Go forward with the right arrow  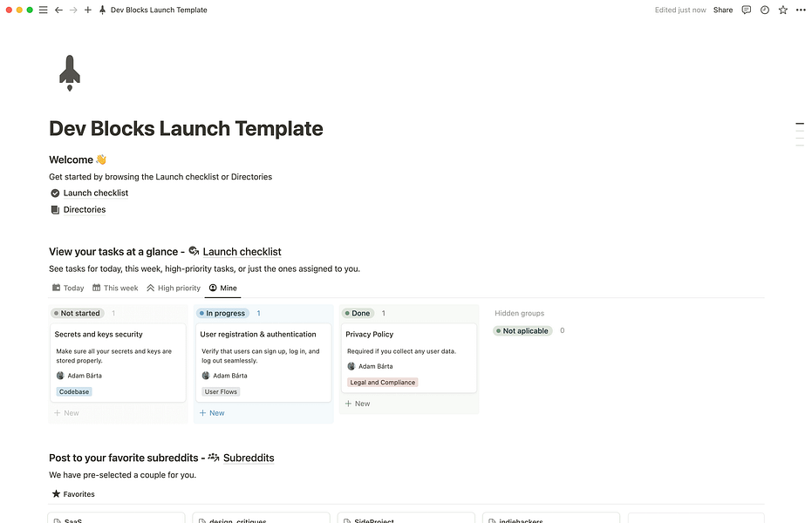pos(73,10)
